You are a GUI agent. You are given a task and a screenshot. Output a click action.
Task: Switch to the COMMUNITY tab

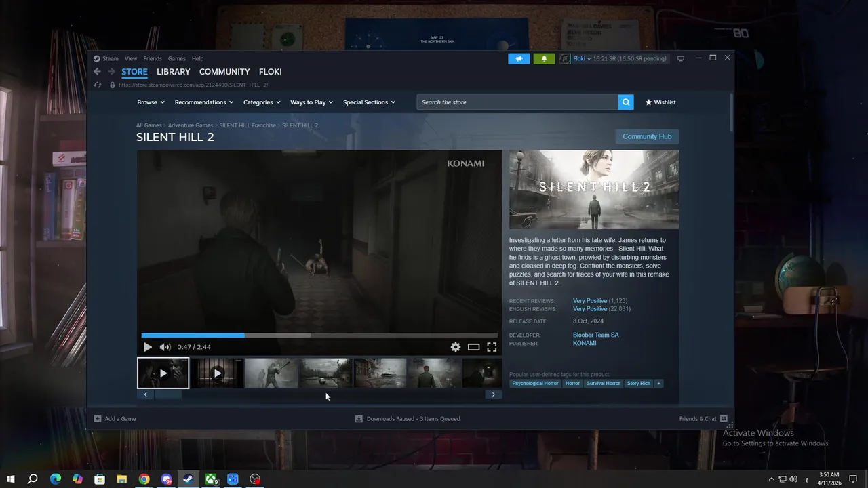pos(224,72)
